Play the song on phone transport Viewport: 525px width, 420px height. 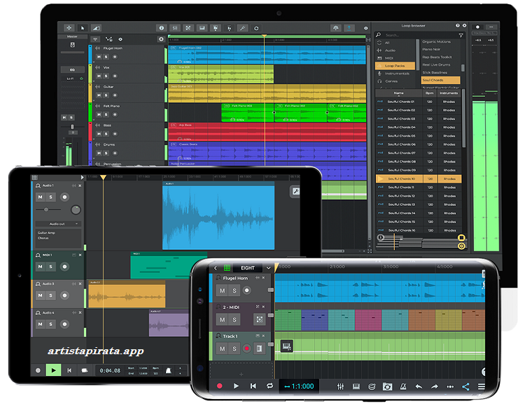tap(236, 386)
